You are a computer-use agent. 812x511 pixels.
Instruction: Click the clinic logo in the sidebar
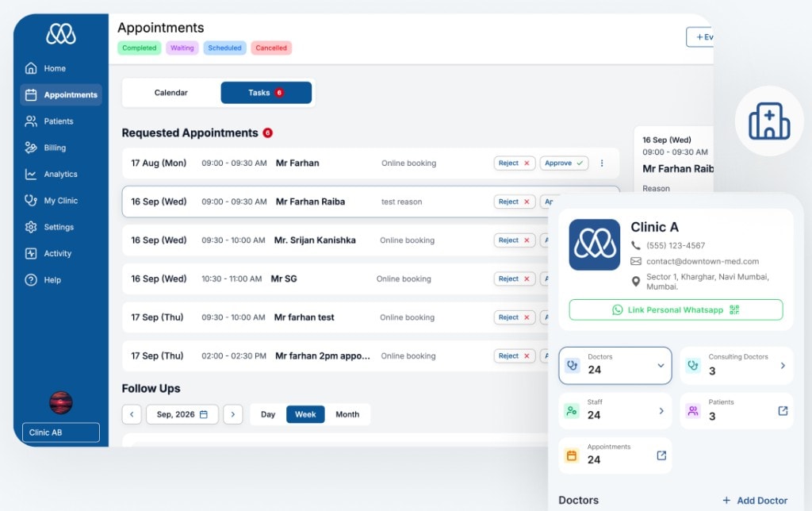[x=60, y=35]
